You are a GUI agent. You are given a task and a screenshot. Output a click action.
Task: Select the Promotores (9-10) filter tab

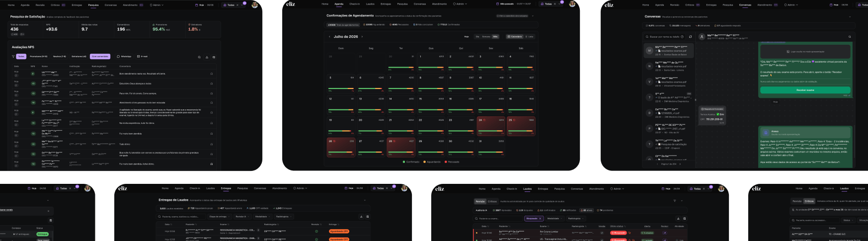(x=39, y=57)
